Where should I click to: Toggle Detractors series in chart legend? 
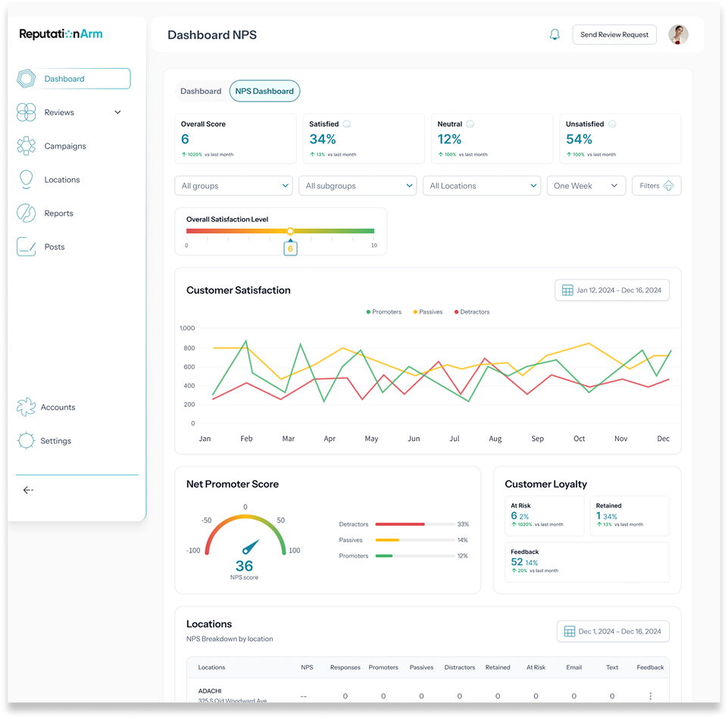471,312
